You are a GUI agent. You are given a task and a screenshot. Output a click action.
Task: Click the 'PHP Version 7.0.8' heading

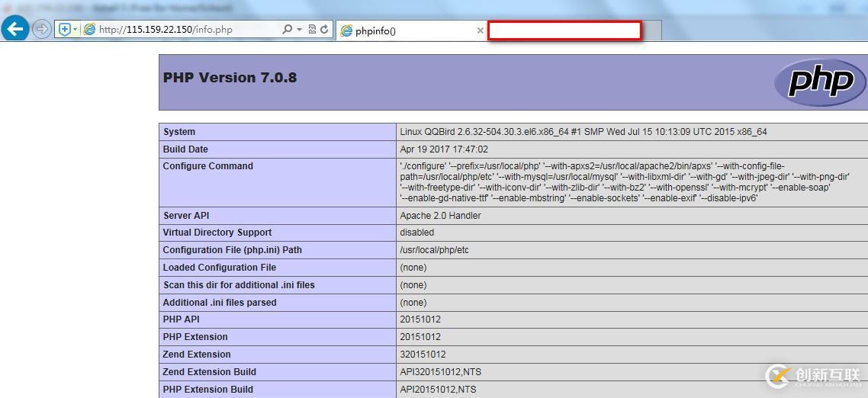(x=230, y=78)
